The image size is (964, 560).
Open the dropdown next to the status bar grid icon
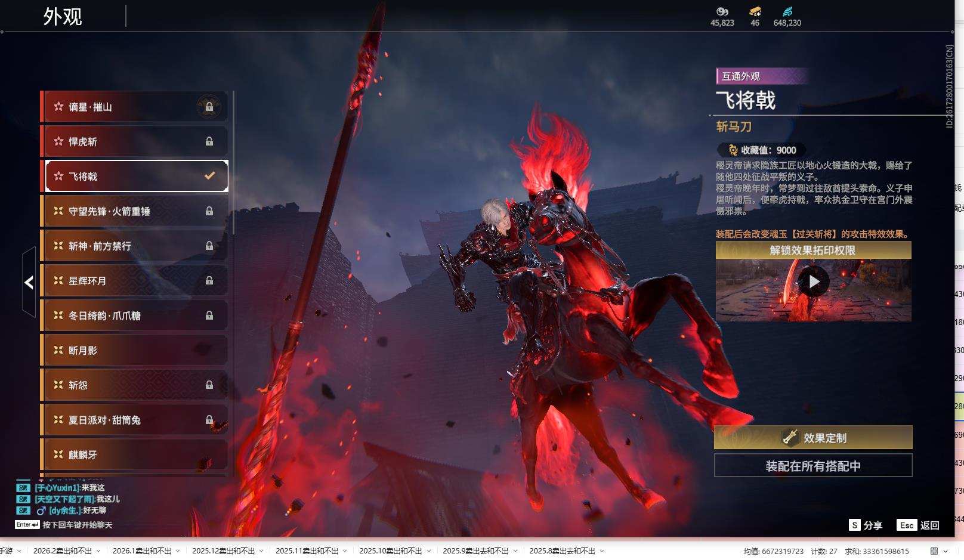coord(946,551)
